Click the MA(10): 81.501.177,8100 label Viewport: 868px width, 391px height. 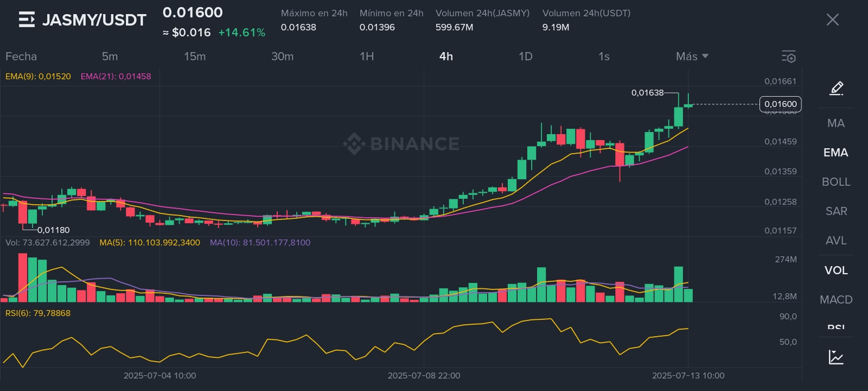260,243
